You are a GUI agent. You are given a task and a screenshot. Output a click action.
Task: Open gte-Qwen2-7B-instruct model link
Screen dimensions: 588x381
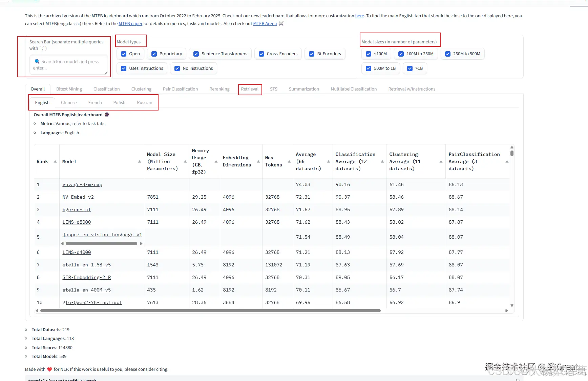(92, 303)
